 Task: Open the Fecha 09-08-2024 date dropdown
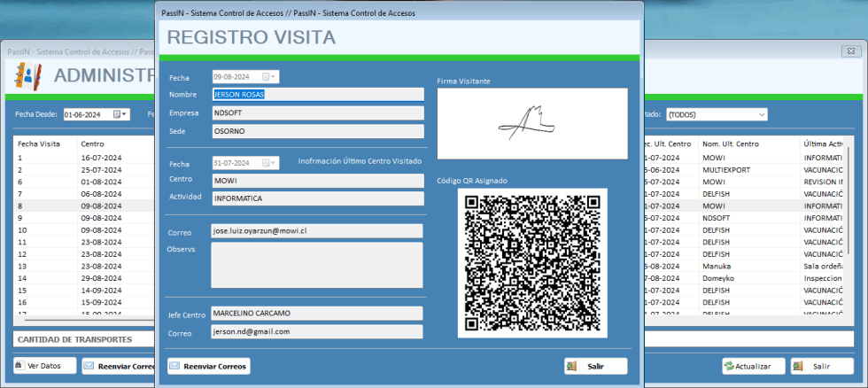(274, 77)
